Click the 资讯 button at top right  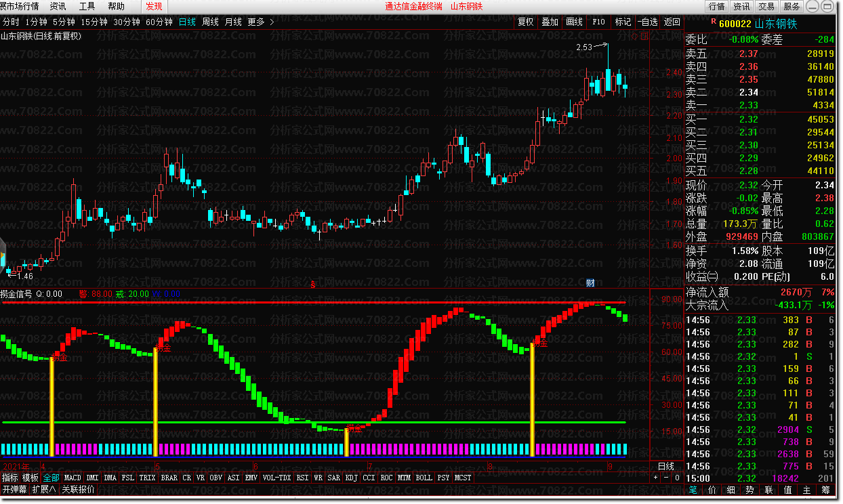pos(741,6)
